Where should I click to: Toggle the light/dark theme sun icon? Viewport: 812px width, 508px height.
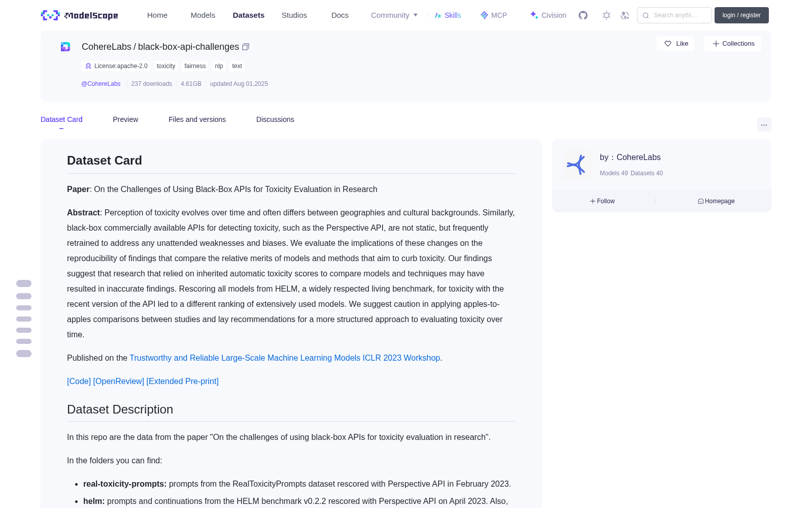(606, 15)
